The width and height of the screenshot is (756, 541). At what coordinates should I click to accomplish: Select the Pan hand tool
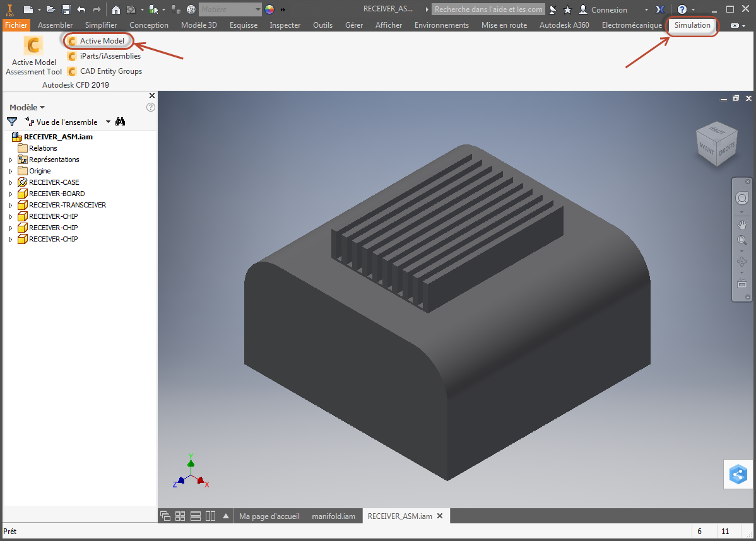[x=742, y=224]
